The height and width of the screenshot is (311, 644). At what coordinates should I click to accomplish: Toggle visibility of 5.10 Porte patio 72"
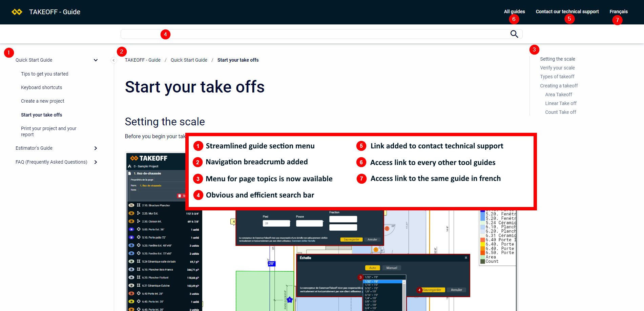tap(131, 237)
